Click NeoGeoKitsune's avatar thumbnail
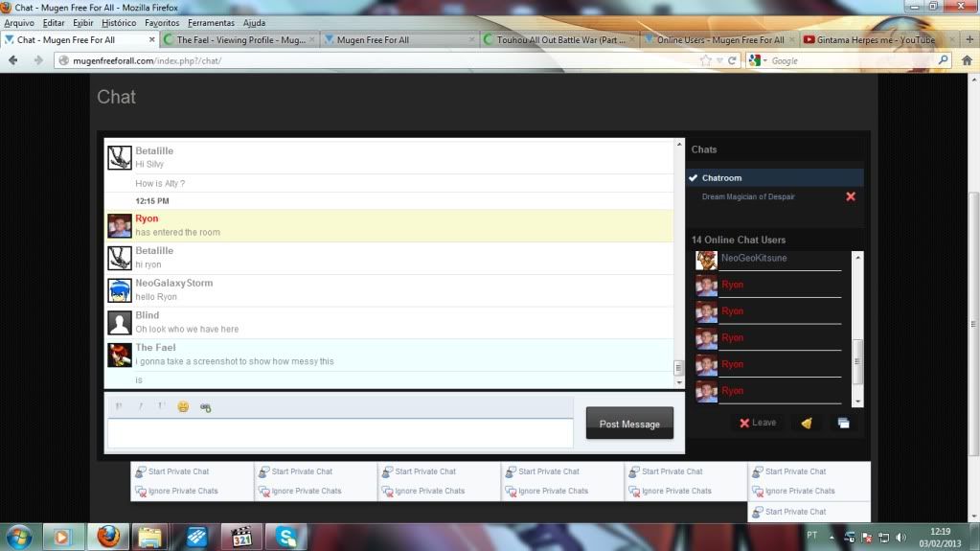This screenshot has width=980, height=551. click(x=706, y=261)
